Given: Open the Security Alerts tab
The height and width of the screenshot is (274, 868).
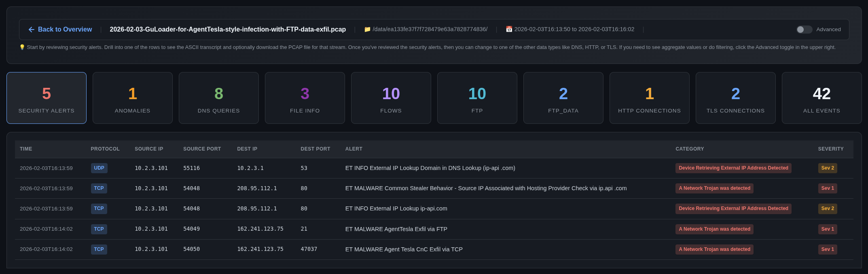Looking at the screenshot, I should point(47,98).
